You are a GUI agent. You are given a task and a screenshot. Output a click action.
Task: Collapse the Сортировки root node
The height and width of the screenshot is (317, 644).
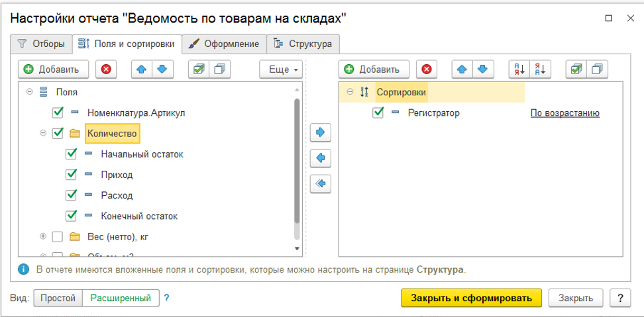(350, 92)
